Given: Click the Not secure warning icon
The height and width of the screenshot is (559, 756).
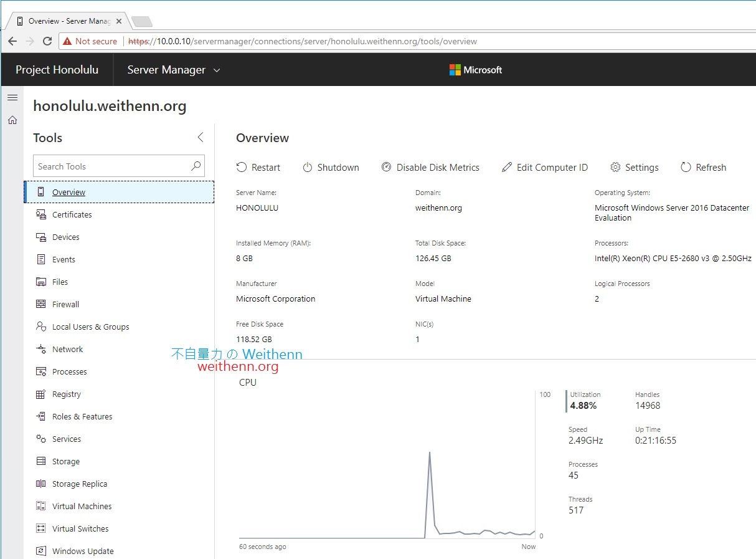Looking at the screenshot, I should click(x=68, y=41).
